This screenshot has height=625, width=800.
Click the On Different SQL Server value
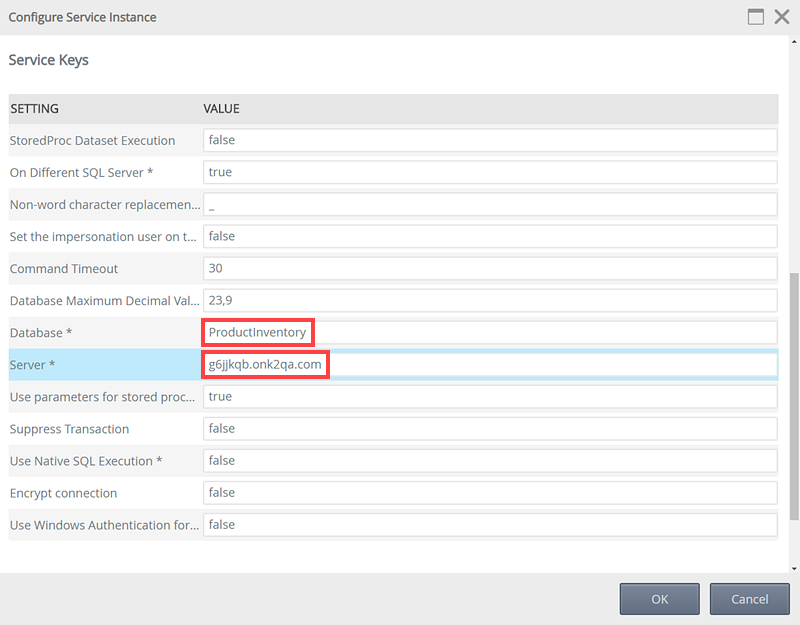(490, 172)
